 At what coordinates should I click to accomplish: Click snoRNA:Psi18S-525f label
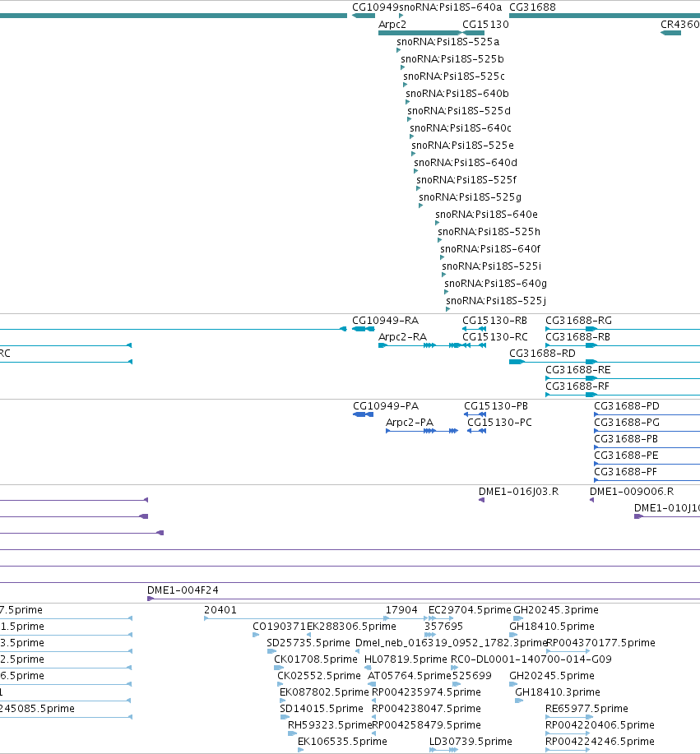(466, 180)
